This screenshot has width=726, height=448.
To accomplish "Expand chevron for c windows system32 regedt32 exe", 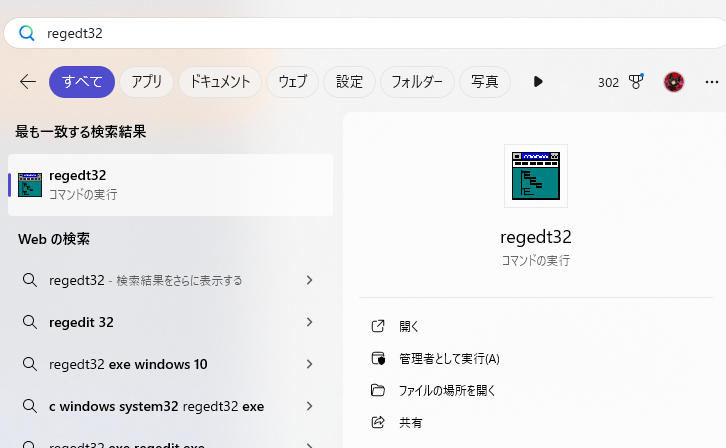I will click(x=309, y=406).
